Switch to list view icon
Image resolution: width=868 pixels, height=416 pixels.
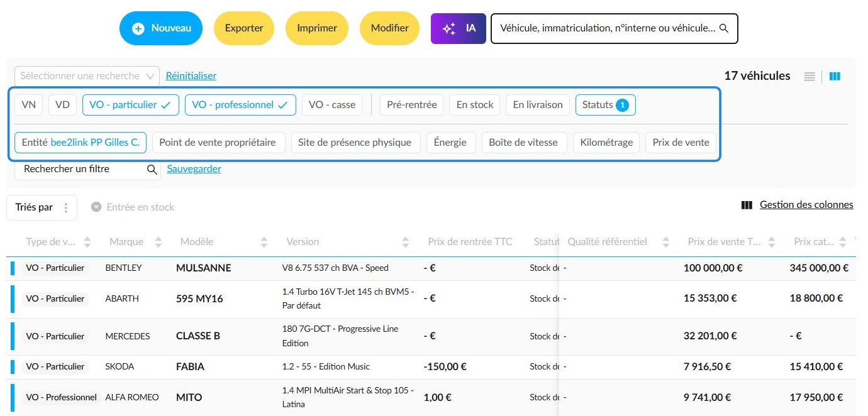coord(810,77)
